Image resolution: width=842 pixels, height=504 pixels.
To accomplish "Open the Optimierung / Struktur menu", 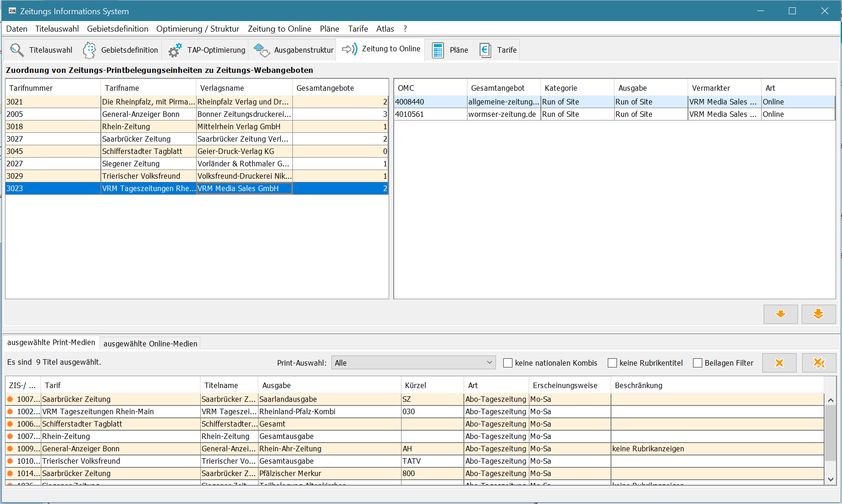I will point(198,29).
